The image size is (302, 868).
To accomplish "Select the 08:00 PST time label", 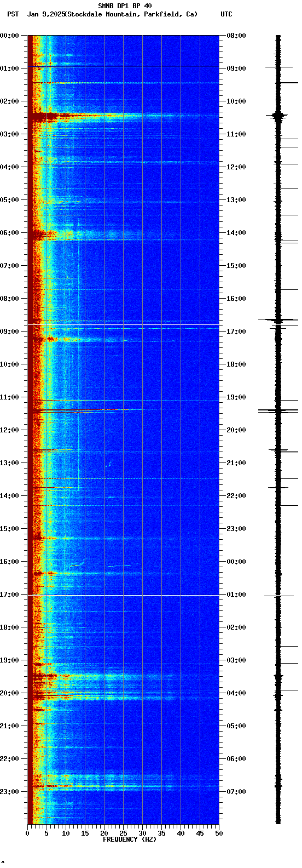I will [9, 299].
